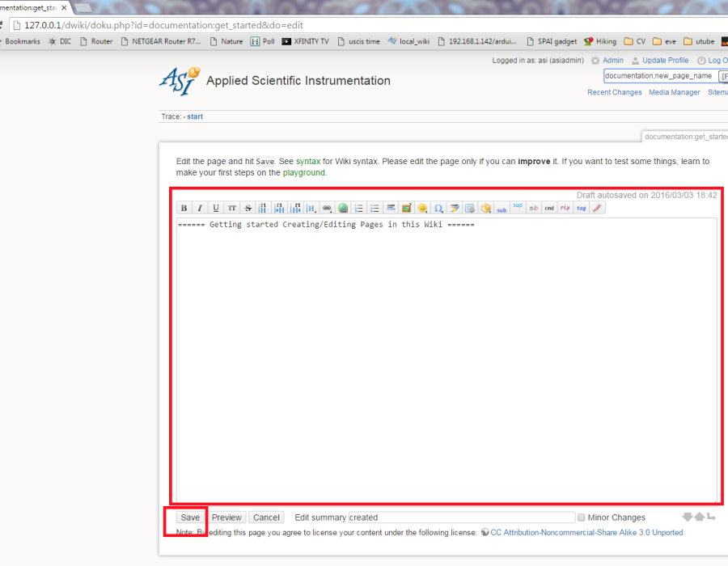728x566 pixels.
Task: Open the utube bookmarks folder
Action: click(x=699, y=41)
